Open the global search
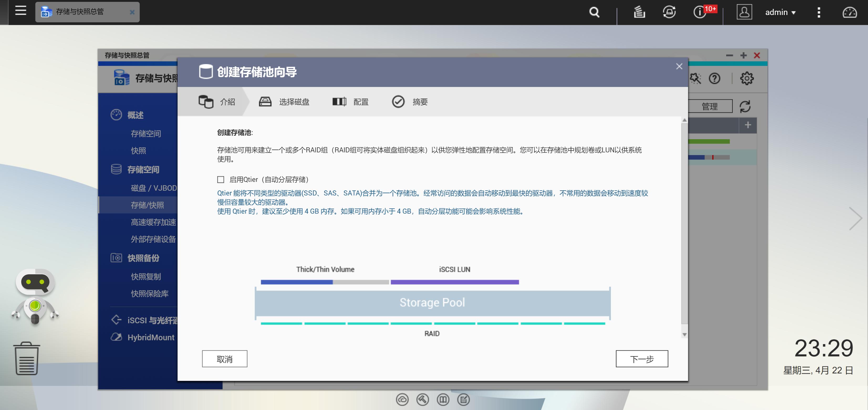The image size is (868, 410). coord(594,12)
